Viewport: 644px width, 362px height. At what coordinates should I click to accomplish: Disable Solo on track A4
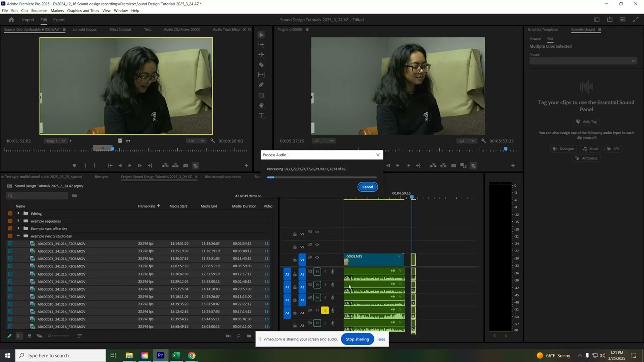pyautogui.click(x=325, y=310)
